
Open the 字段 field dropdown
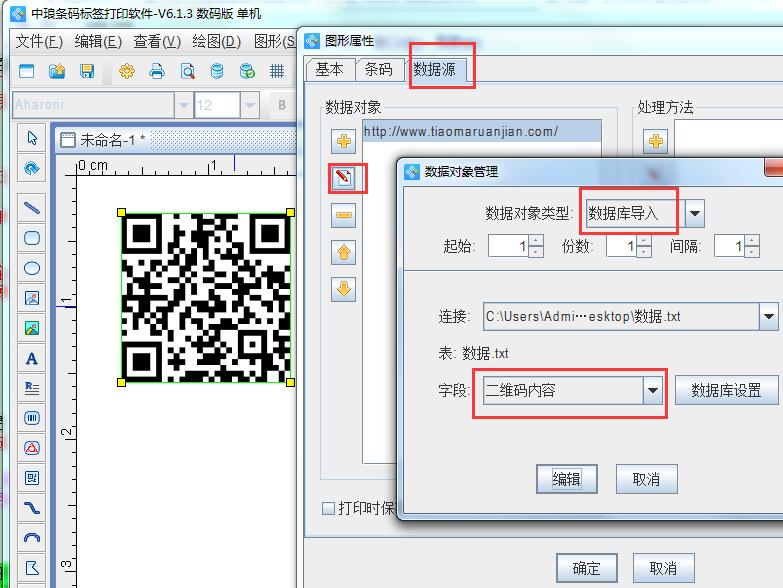(653, 390)
